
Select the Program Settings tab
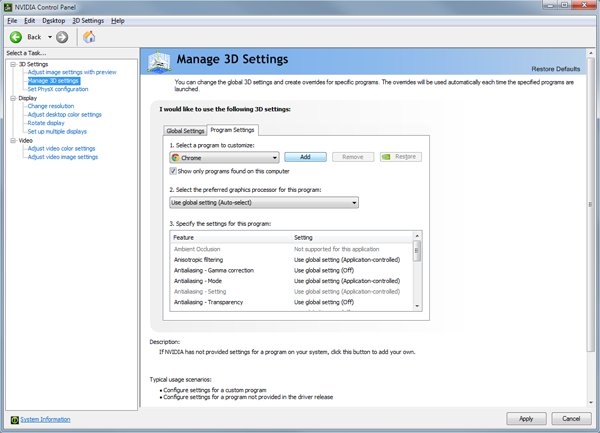(232, 130)
